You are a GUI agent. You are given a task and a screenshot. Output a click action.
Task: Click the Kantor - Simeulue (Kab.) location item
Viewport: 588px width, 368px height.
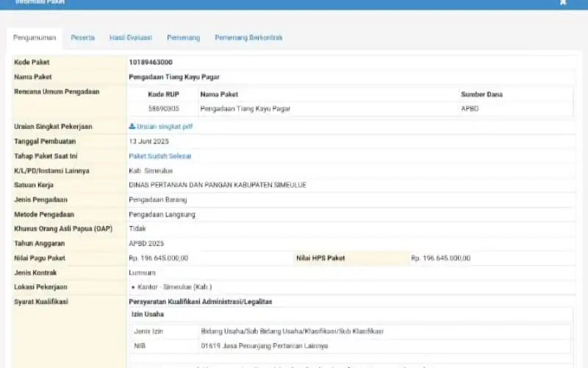(x=175, y=287)
